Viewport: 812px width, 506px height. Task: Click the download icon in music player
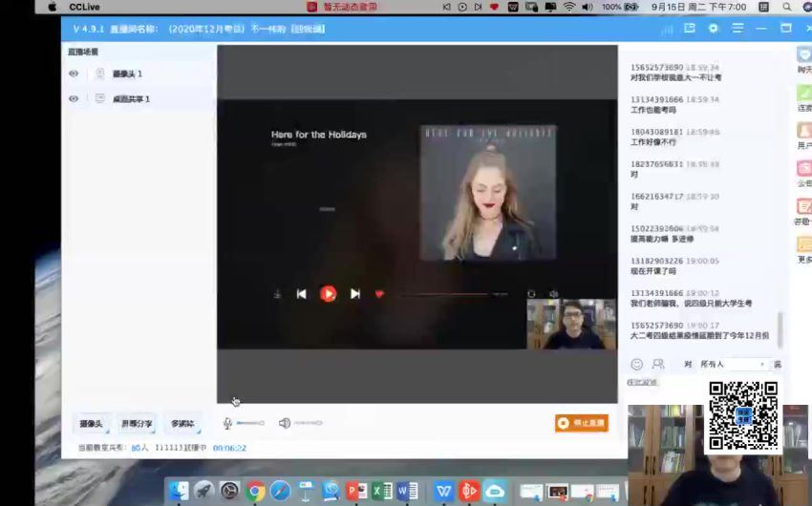coord(277,294)
